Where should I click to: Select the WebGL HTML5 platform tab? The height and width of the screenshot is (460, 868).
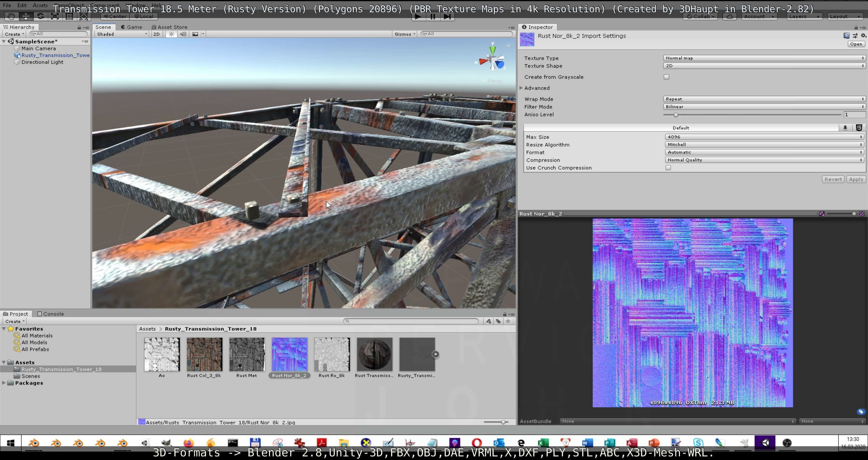pos(859,128)
